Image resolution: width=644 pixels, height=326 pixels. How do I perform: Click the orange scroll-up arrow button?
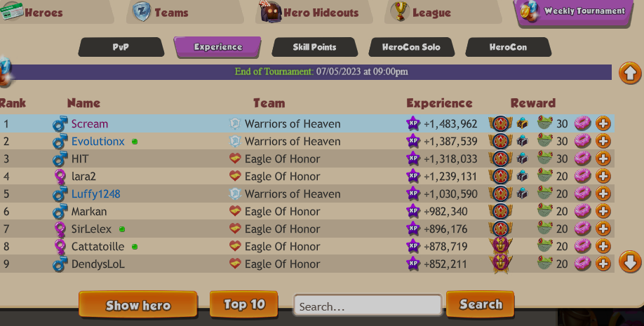[630, 73]
